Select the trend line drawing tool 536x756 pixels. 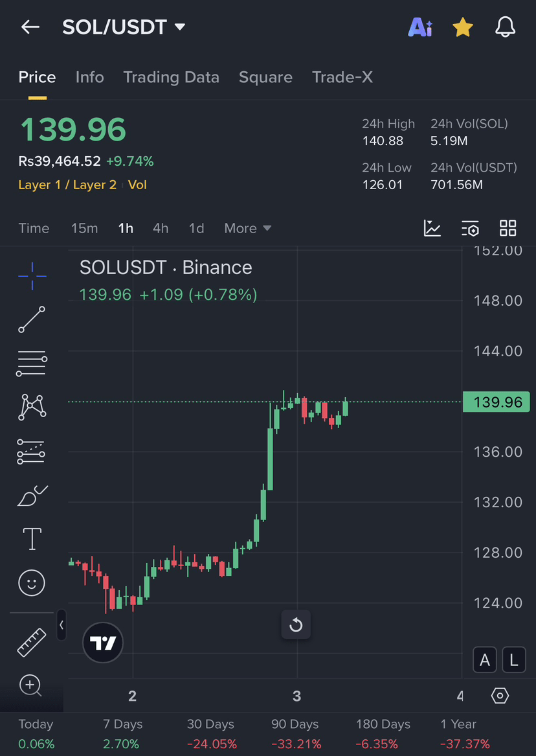coord(32,319)
